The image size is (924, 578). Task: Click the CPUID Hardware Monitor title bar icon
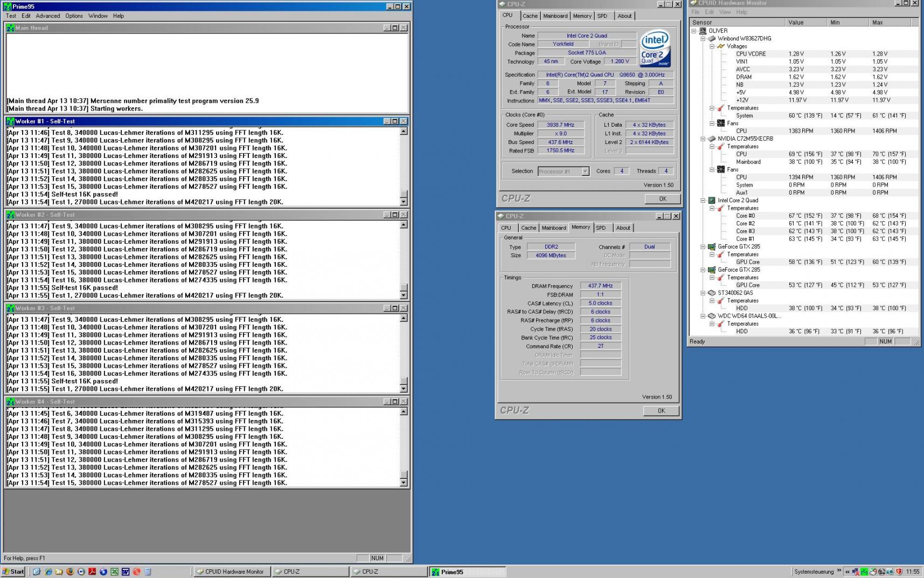point(693,3)
